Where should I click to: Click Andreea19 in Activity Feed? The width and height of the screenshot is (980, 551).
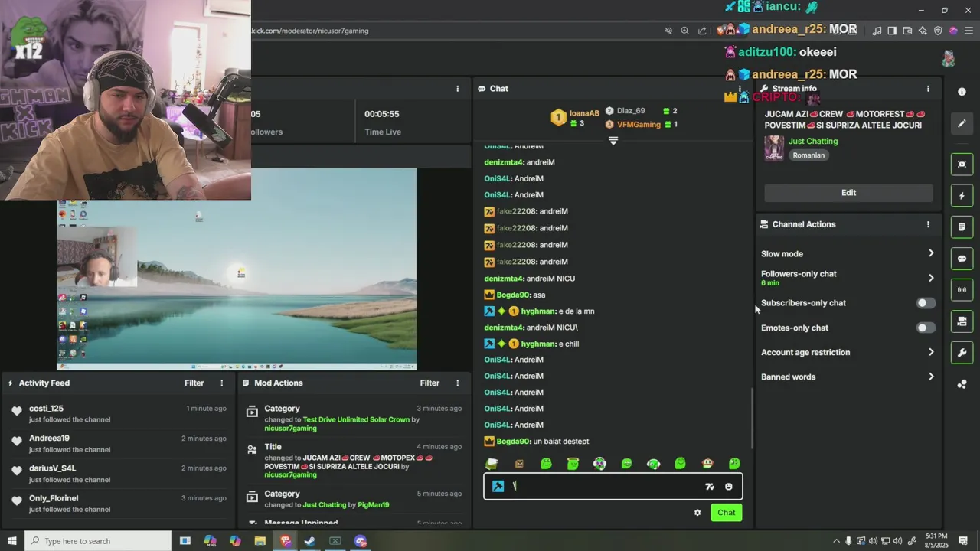[x=49, y=439]
